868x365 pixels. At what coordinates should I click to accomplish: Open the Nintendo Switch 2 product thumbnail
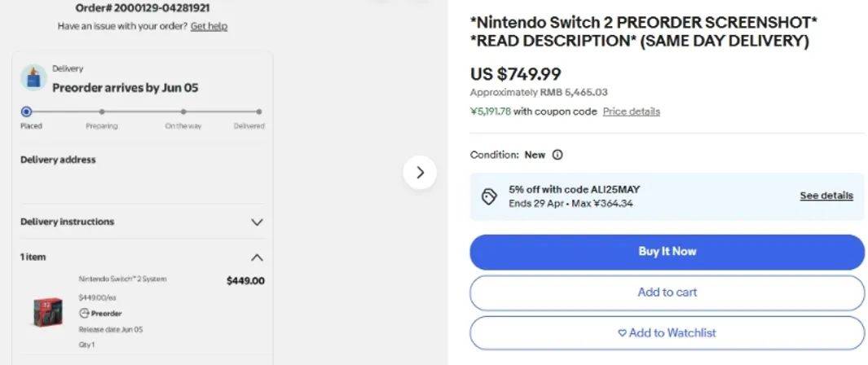pyautogui.click(x=47, y=312)
